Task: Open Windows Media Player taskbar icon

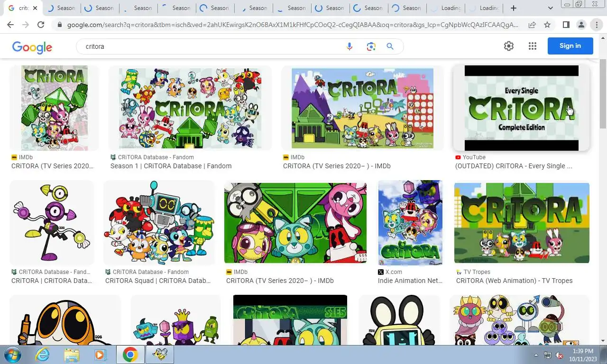Action: (x=100, y=355)
